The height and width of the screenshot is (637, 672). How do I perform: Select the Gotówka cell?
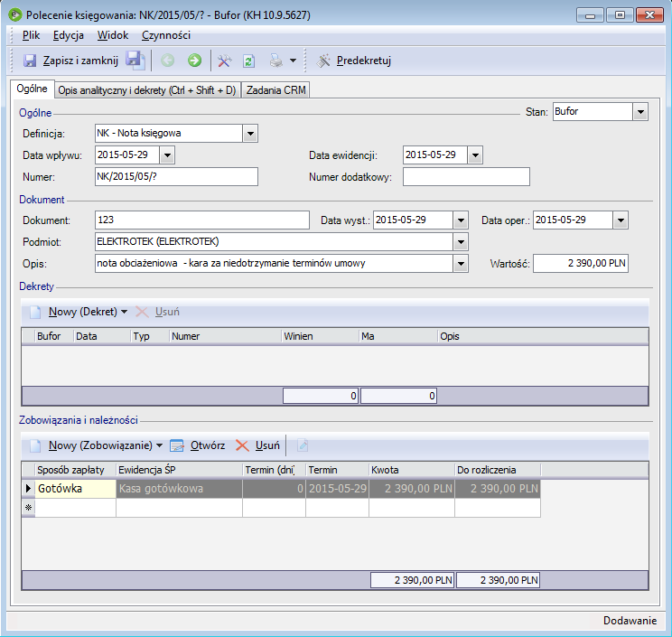[x=76, y=489]
